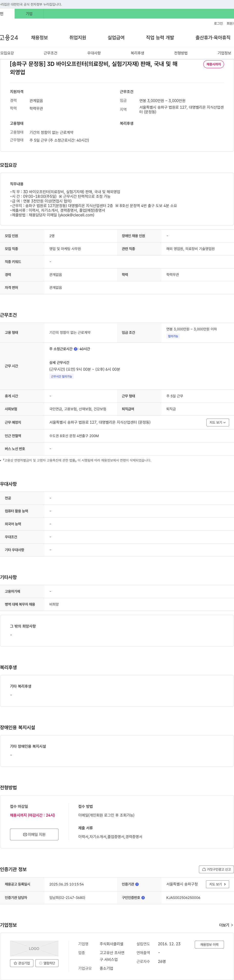Click the job posting title heading
The width and height of the screenshot is (234, 980).
pyautogui.click(x=94, y=68)
